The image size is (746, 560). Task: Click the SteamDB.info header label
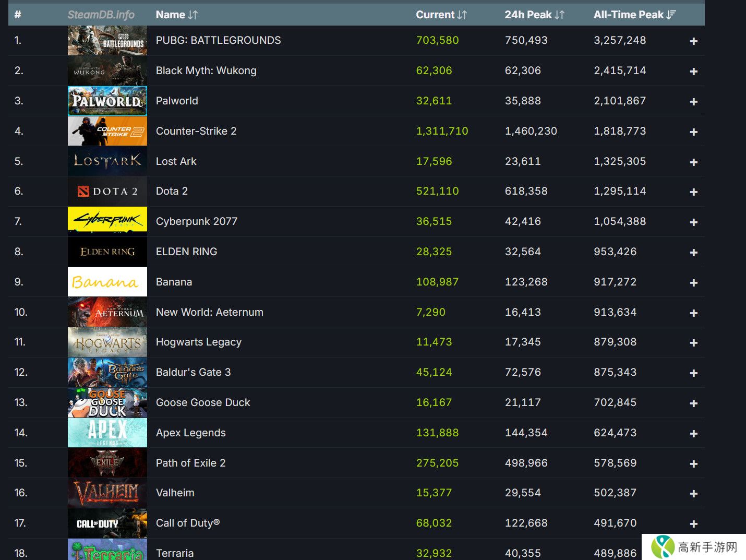pyautogui.click(x=101, y=15)
